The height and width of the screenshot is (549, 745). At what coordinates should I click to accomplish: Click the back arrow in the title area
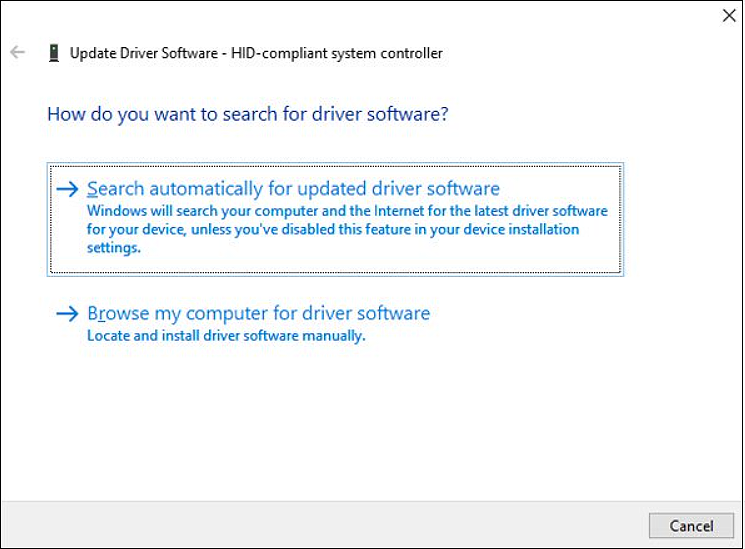click(x=17, y=53)
